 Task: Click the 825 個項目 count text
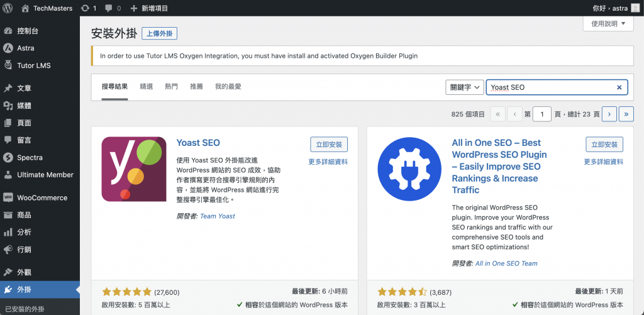coord(468,114)
